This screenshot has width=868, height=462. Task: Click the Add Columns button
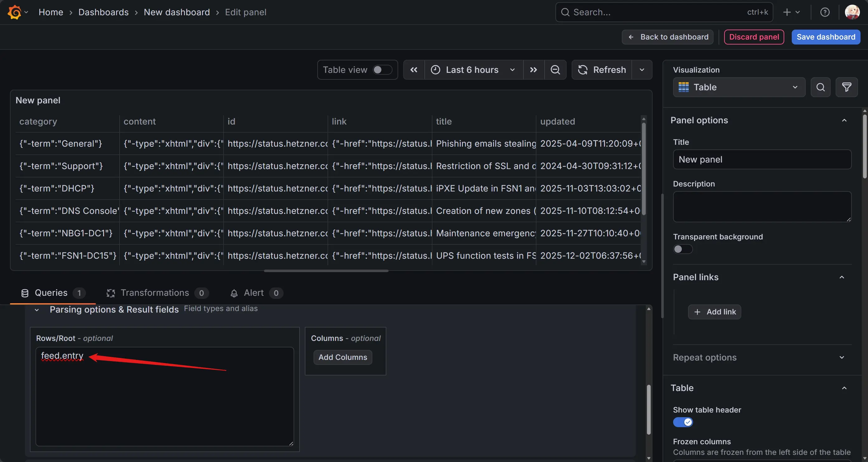coord(342,357)
